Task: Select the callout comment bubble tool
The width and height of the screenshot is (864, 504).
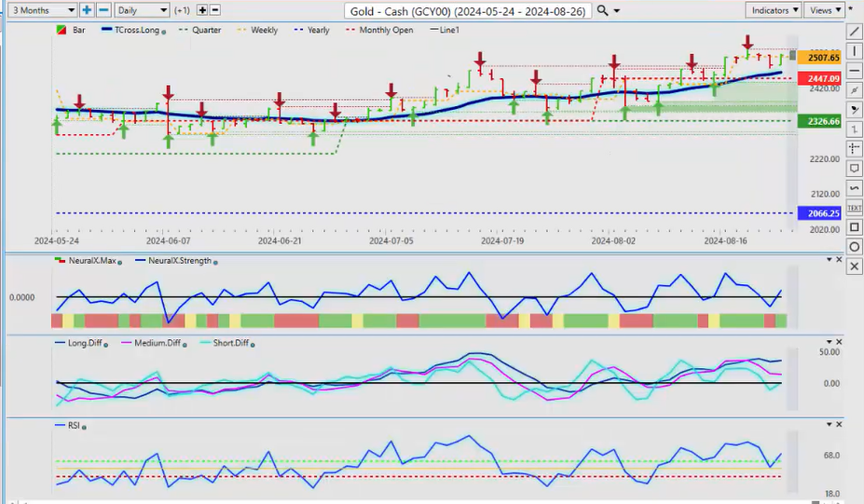Action: coord(855,169)
